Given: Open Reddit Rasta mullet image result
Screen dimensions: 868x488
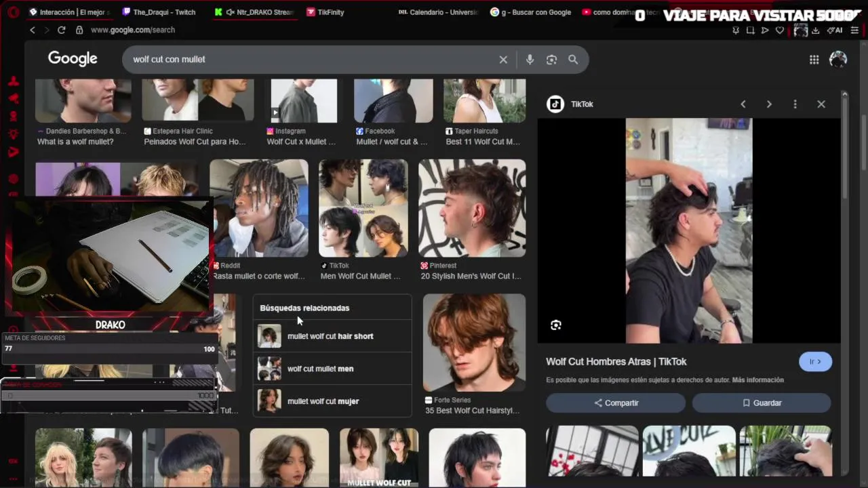Looking at the screenshot, I should (259, 209).
